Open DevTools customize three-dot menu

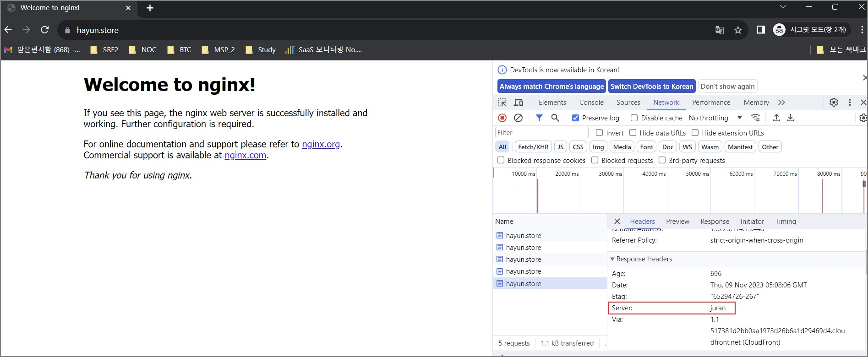pyautogui.click(x=850, y=103)
